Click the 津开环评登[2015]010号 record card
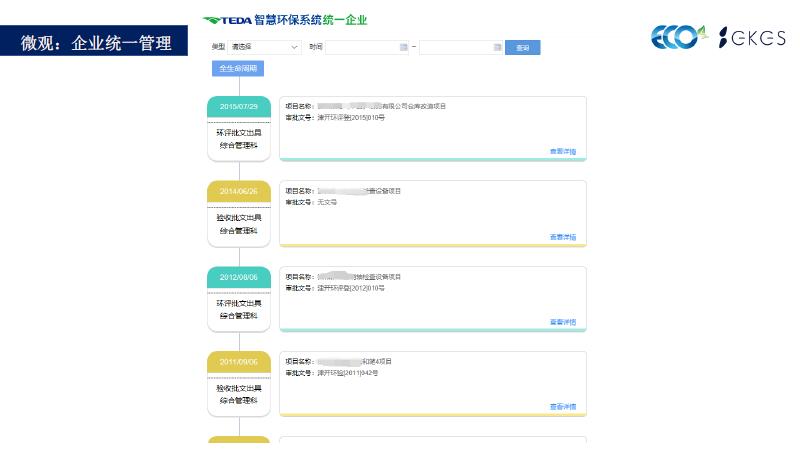Viewport: 800px width, 450px height. [x=432, y=128]
